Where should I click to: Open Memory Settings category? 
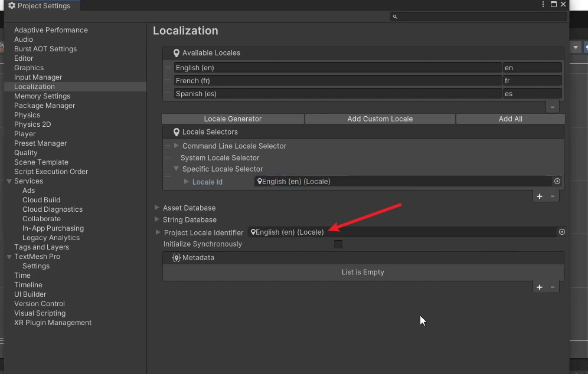pos(42,96)
